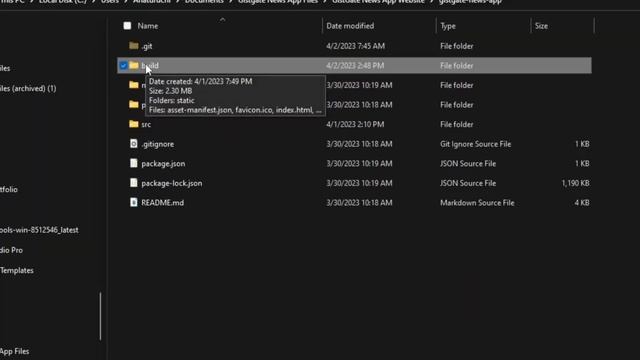Click folder icon dated 3/30/2023 10:19 AM
The image size is (640, 360).
coord(133,85)
